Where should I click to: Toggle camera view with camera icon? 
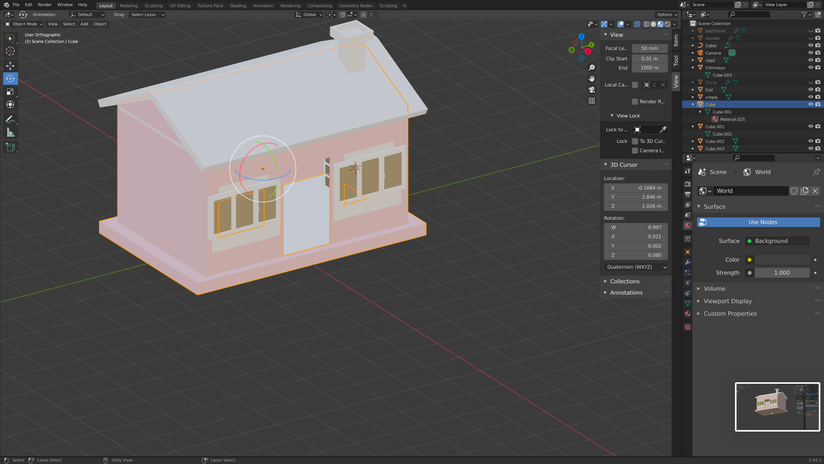pyautogui.click(x=592, y=90)
